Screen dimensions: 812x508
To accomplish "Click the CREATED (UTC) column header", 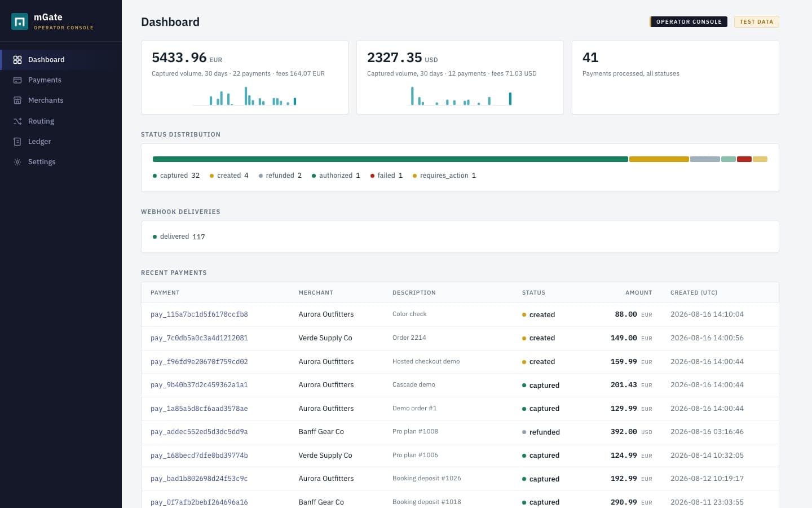I will pyautogui.click(x=694, y=293).
